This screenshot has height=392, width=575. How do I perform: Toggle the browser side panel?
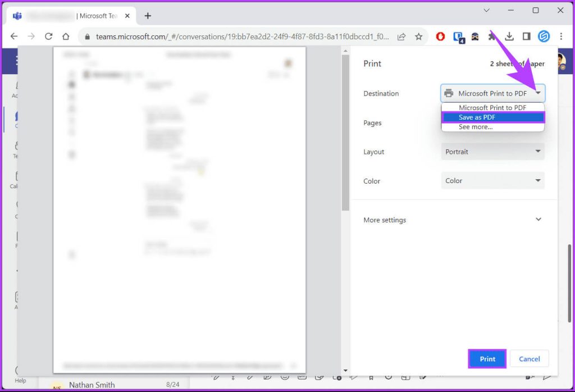[x=526, y=37]
